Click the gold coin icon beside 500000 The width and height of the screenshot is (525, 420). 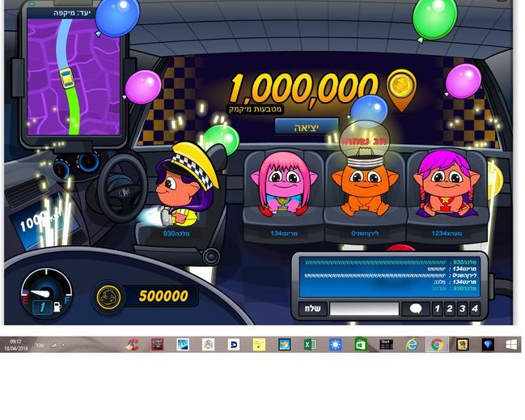click(x=108, y=297)
